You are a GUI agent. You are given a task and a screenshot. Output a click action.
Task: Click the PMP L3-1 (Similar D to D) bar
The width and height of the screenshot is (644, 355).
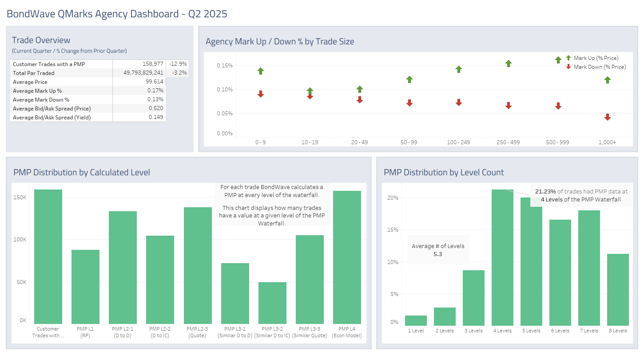click(235, 293)
